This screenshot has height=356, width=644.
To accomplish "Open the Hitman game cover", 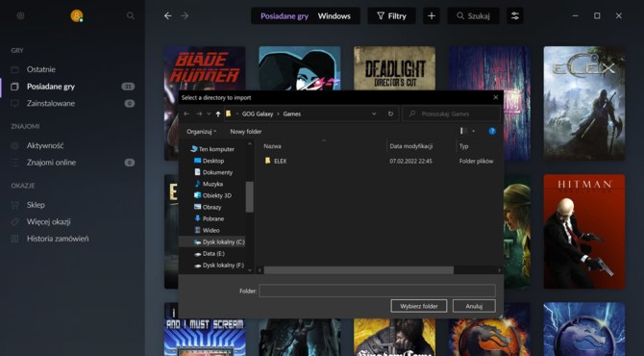I will 584,232.
